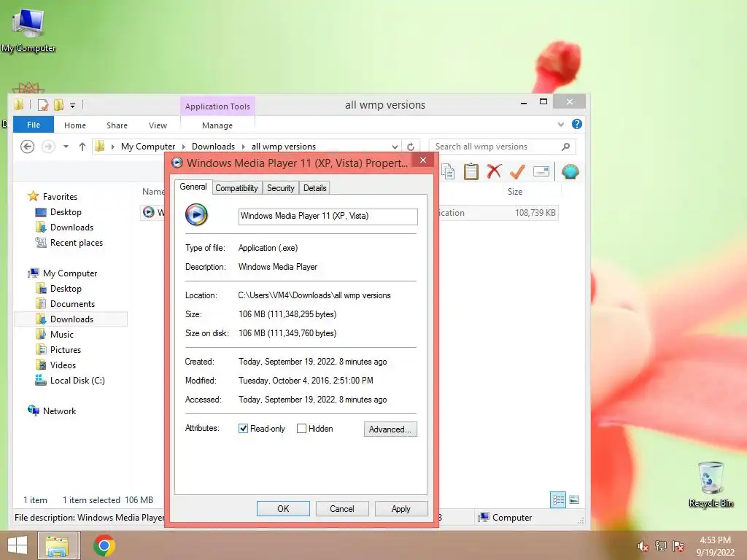747x560 pixels.
Task: Open the Share ribbon tab
Action: click(x=117, y=125)
